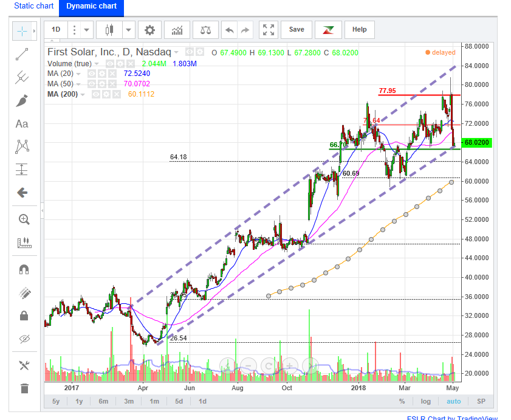Select the crosshair cursor tool
The width and height of the screenshot is (511, 420).
tap(22, 31)
